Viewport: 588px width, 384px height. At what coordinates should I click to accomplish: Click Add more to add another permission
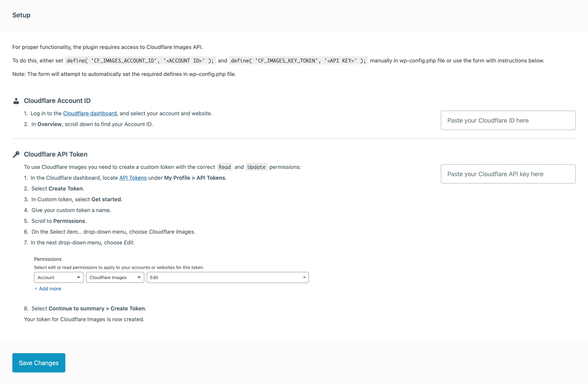click(x=50, y=289)
